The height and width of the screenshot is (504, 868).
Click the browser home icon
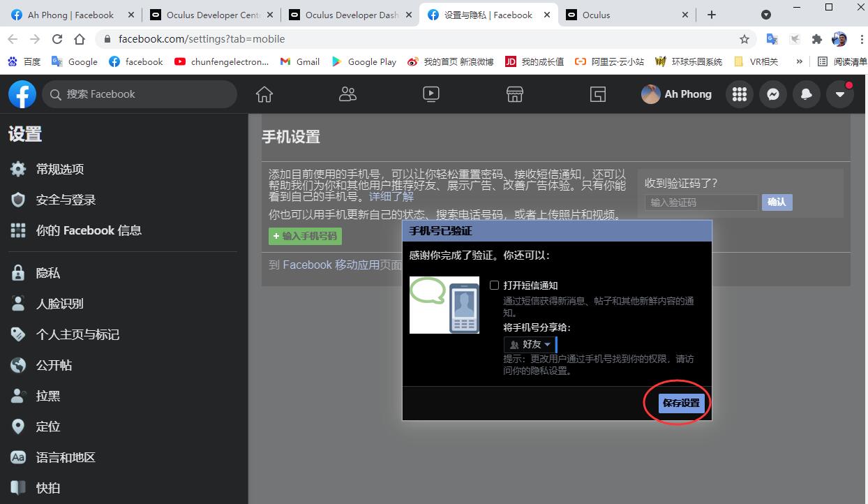click(80, 39)
